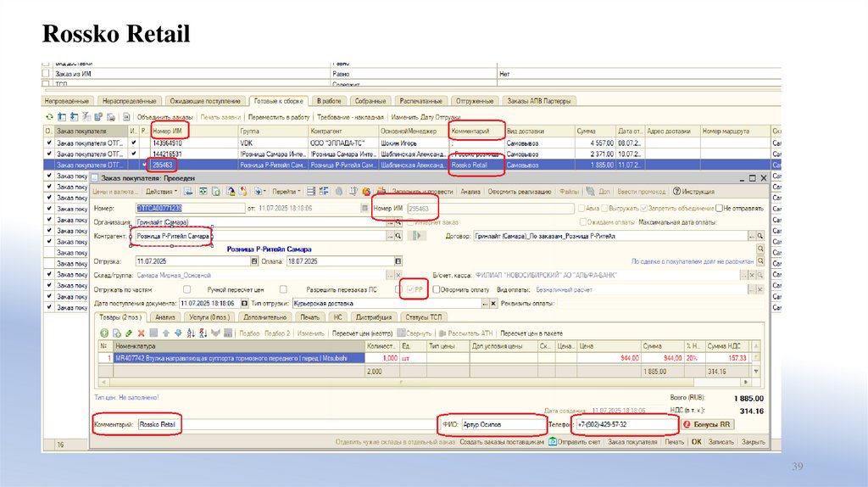The height and width of the screenshot is (487, 868).
Task: Sort goods descending with the Z-A icon
Action: tap(203, 333)
